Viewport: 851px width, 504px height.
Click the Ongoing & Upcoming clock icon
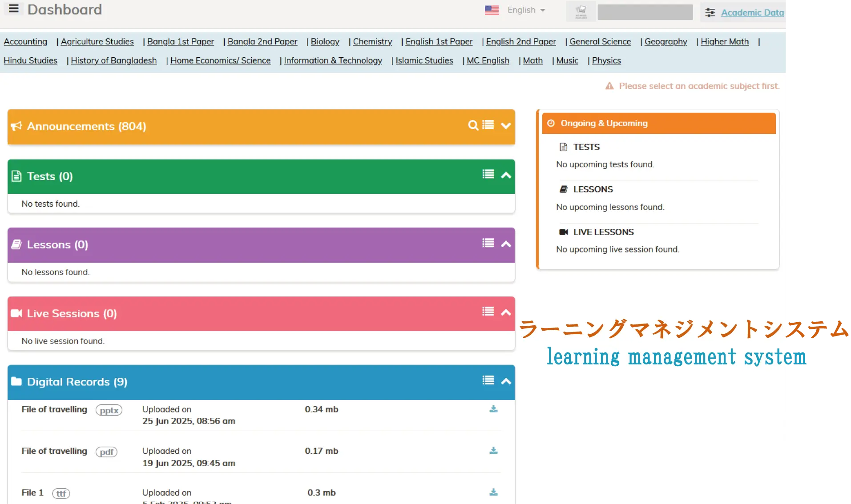click(x=551, y=123)
